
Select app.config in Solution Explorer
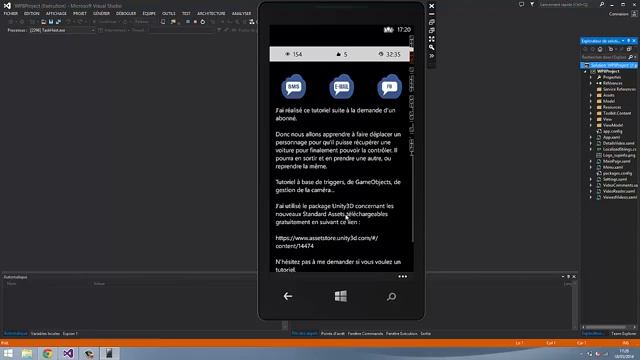(612, 131)
